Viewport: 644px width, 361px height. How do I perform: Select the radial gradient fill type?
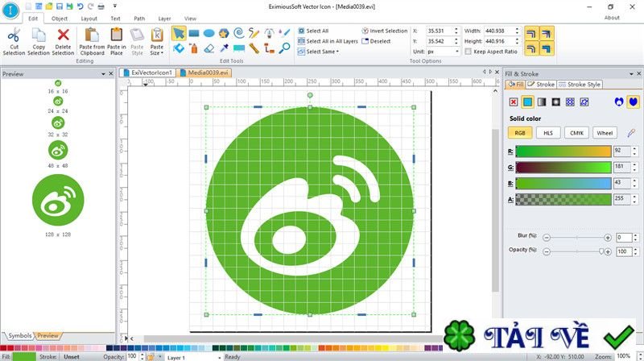pyautogui.click(x=555, y=102)
